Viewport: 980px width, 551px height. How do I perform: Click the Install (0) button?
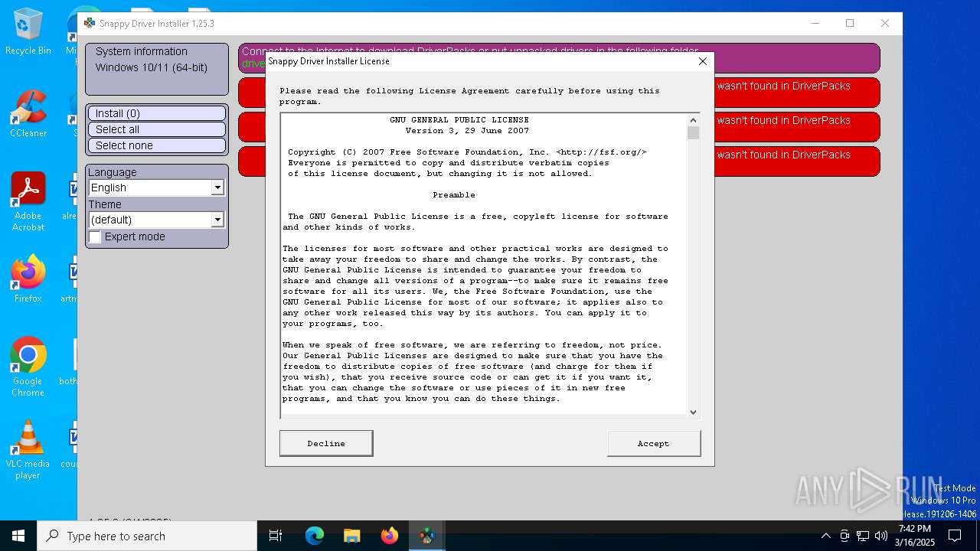(x=157, y=113)
